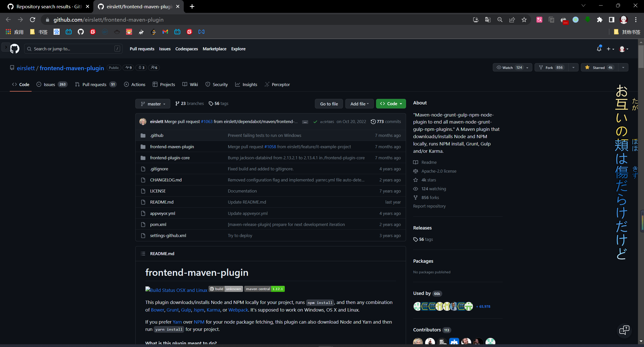This screenshot has width=644, height=347.
Task: Open the README table of contents icon
Action: (x=143, y=254)
